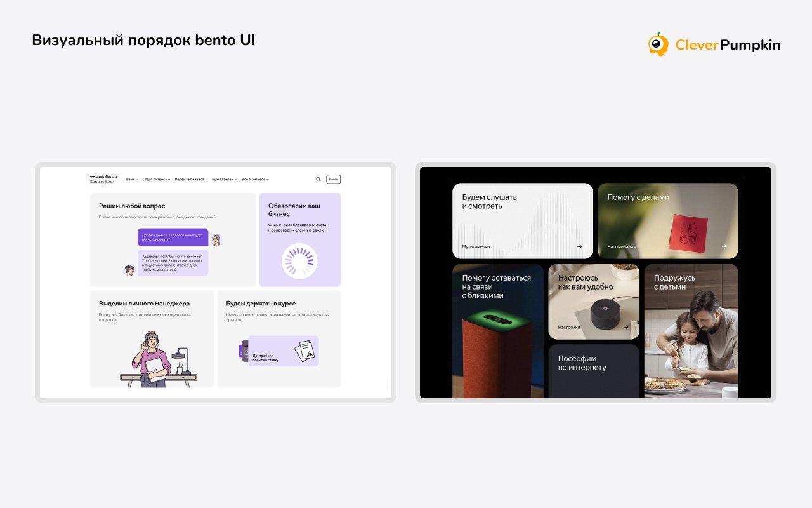Click the document icon in the news tile
The width and height of the screenshot is (812, 508).
coord(305,351)
